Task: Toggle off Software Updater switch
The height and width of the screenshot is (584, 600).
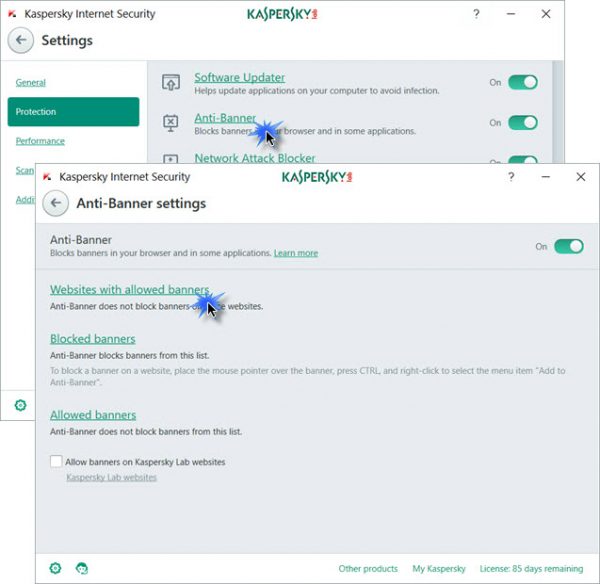Action: pyautogui.click(x=523, y=82)
